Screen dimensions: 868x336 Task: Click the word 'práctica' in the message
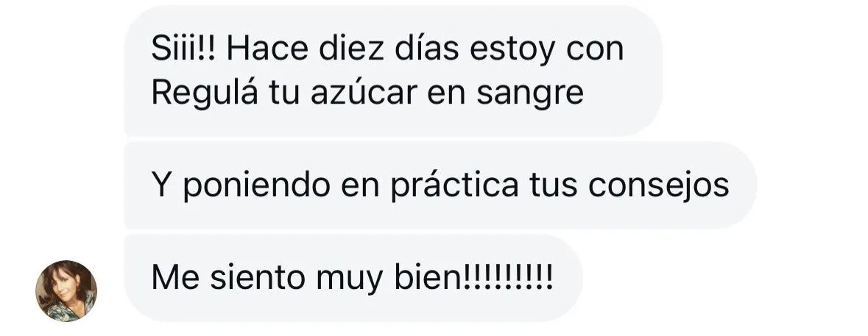[454, 186]
